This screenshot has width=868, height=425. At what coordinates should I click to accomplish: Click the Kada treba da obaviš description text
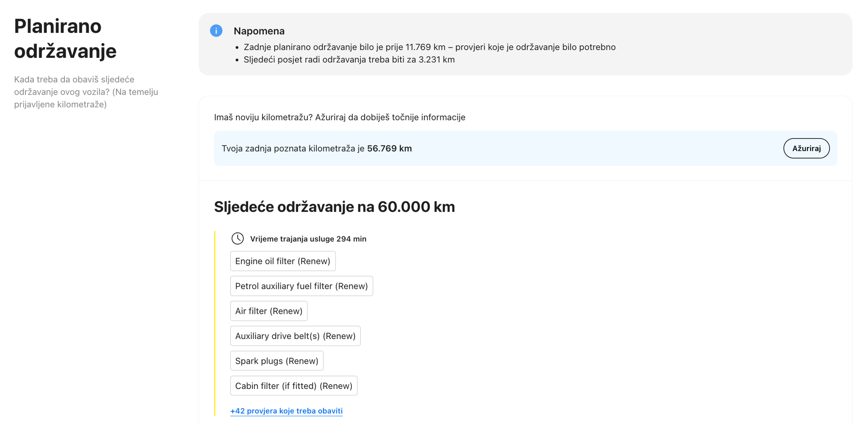pos(86,92)
